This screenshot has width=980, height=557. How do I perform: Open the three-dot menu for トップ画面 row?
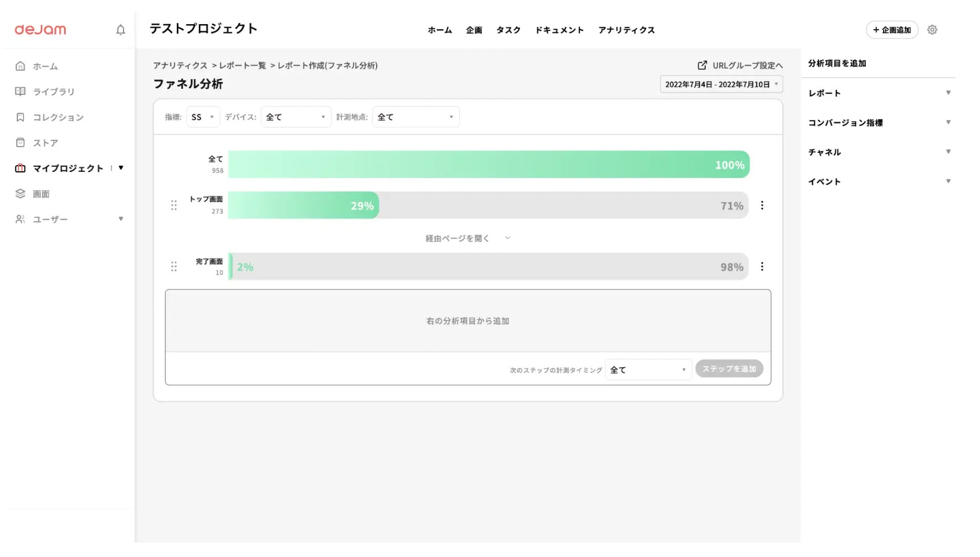pyautogui.click(x=762, y=205)
